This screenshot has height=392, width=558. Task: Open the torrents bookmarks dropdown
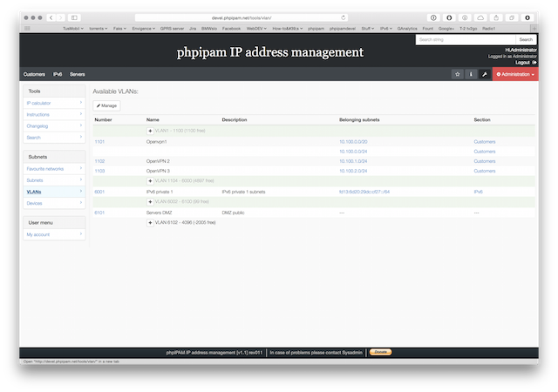coord(99,29)
